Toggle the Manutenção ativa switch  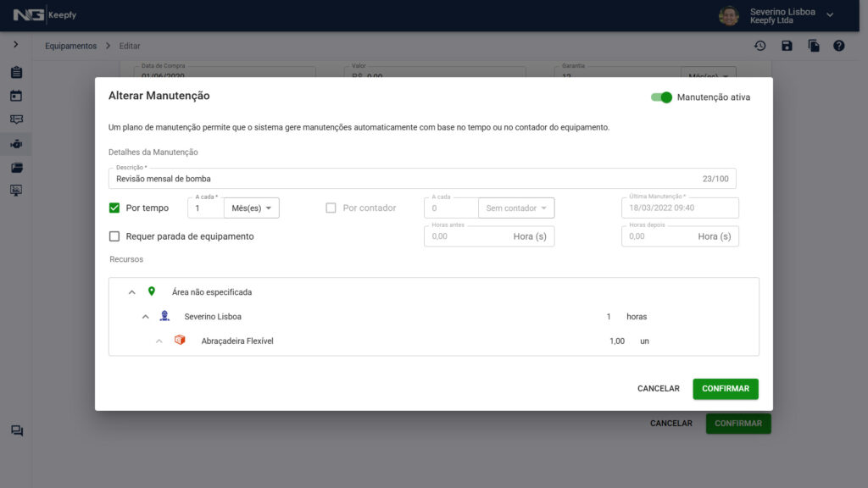[661, 97]
